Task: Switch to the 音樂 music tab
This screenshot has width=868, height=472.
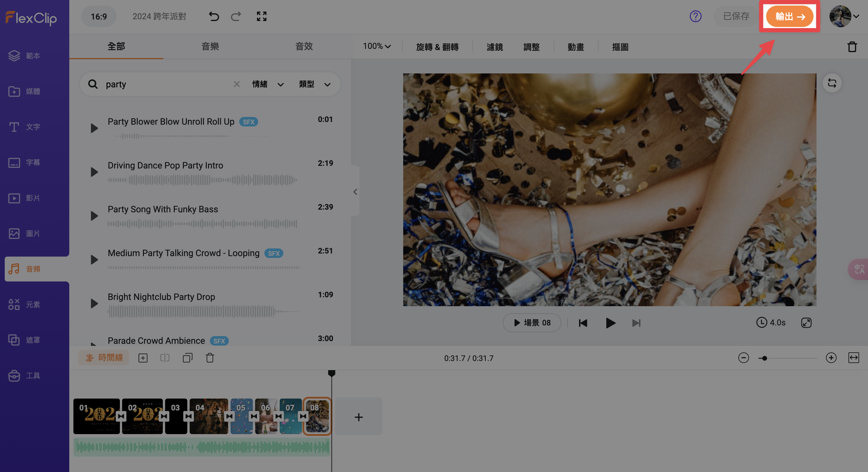Action: coord(210,46)
